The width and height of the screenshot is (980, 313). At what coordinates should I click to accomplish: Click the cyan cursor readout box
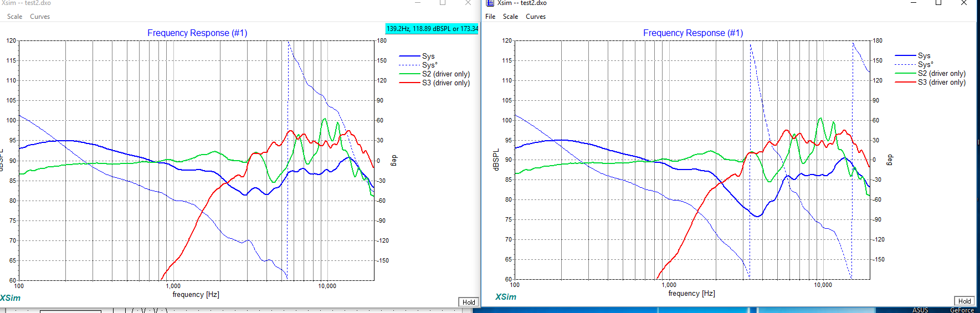(x=432, y=29)
